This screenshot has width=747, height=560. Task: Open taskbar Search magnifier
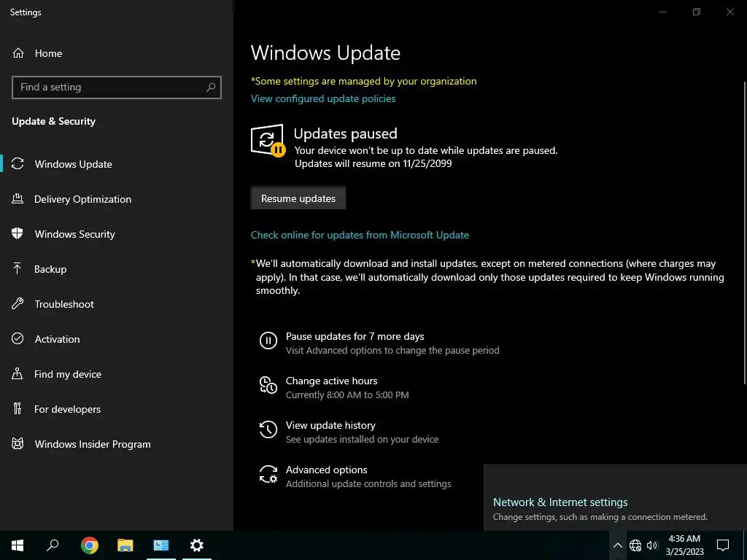[x=53, y=545]
